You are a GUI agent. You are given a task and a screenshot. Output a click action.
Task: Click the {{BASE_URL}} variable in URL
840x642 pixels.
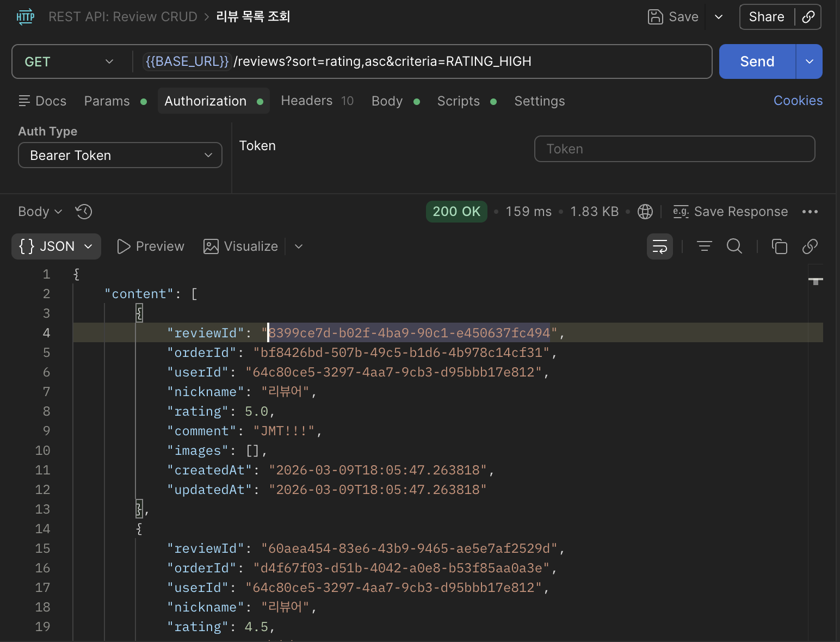(187, 61)
